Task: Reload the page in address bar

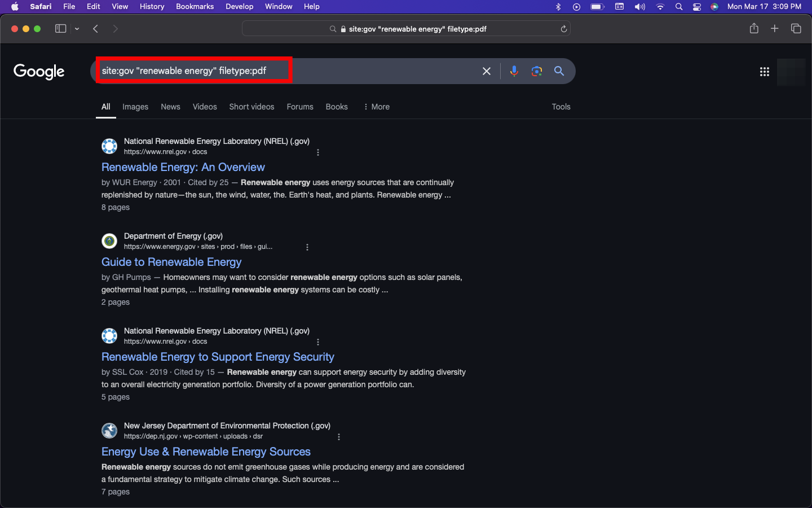Action: [563, 29]
